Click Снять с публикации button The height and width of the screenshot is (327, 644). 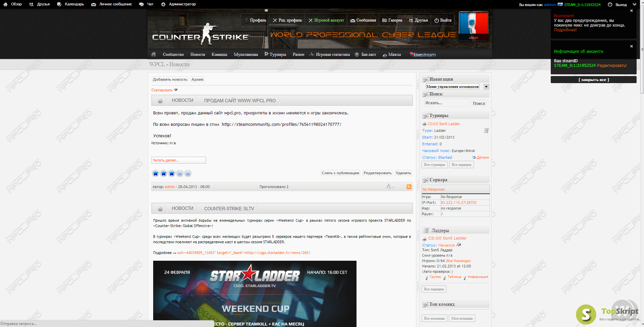pos(340,173)
